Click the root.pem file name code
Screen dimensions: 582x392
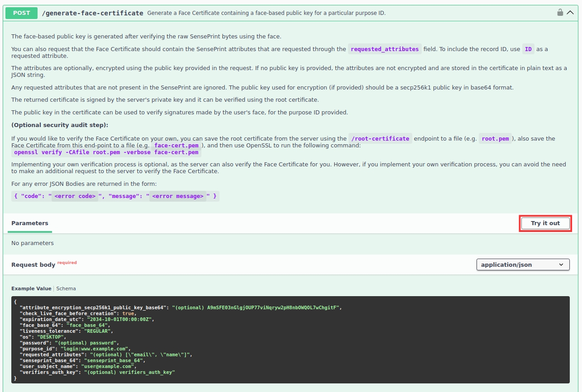click(495, 139)
